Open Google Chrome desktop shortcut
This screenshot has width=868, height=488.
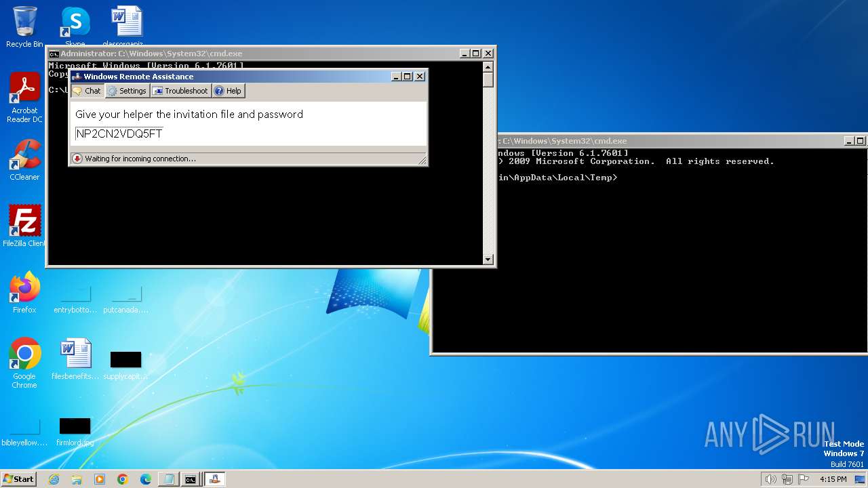[x=24, y=363]
